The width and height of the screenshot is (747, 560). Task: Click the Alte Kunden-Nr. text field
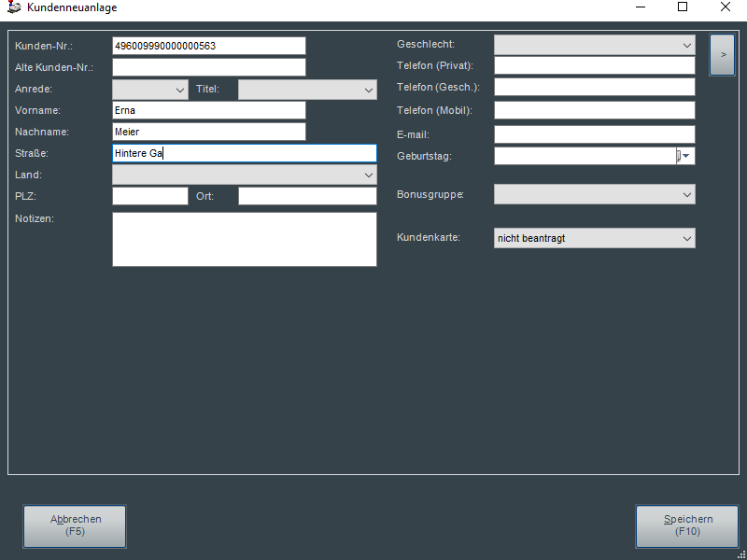coord(208,67)
